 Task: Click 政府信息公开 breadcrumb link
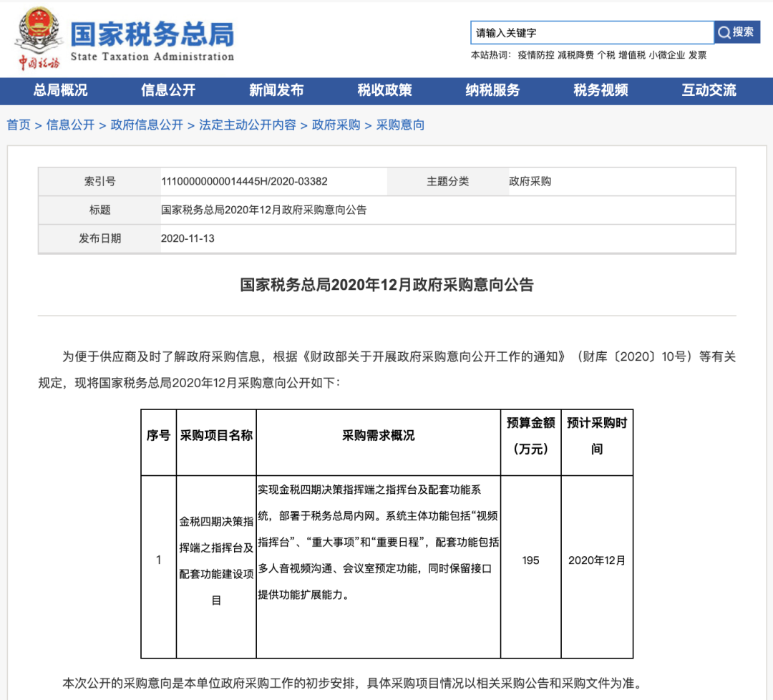[147, 125]
